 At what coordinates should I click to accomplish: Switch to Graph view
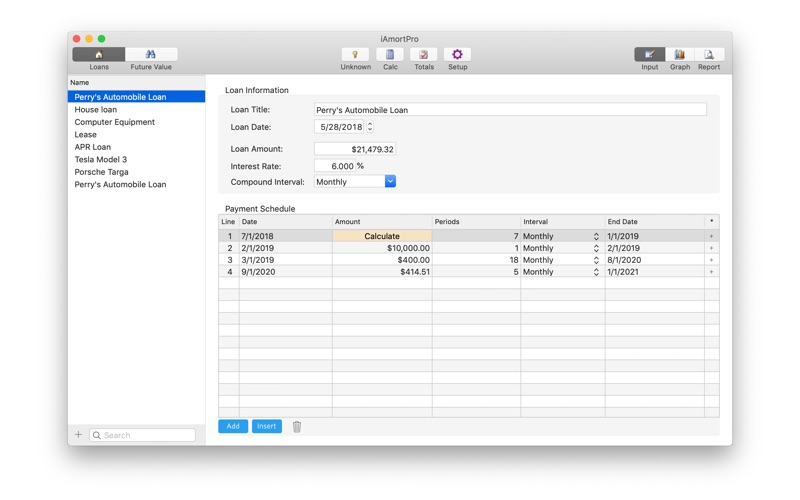point(680,54)
